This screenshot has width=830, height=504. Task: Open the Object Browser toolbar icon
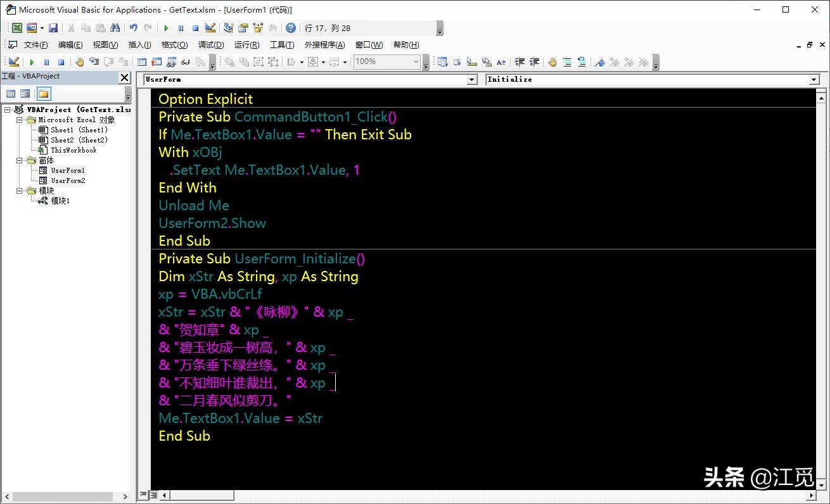pos(258,28)
